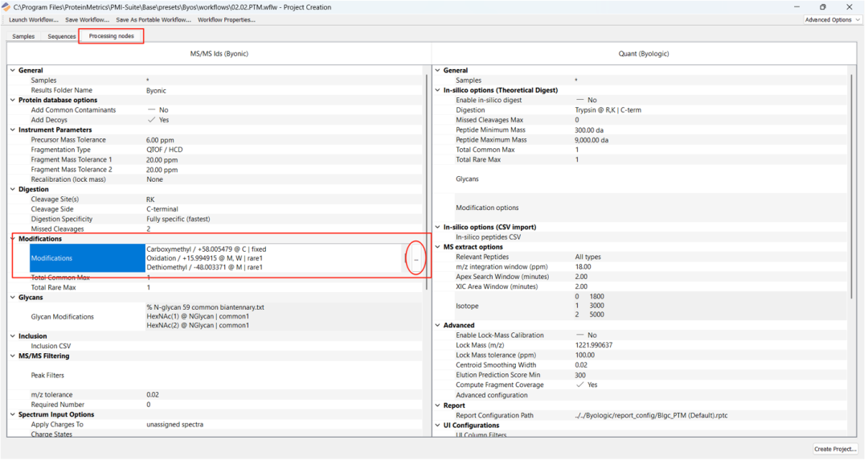Collapse the Digestion section
The image size is (868, 461).
pyautogui.click(x=12, y=189)
